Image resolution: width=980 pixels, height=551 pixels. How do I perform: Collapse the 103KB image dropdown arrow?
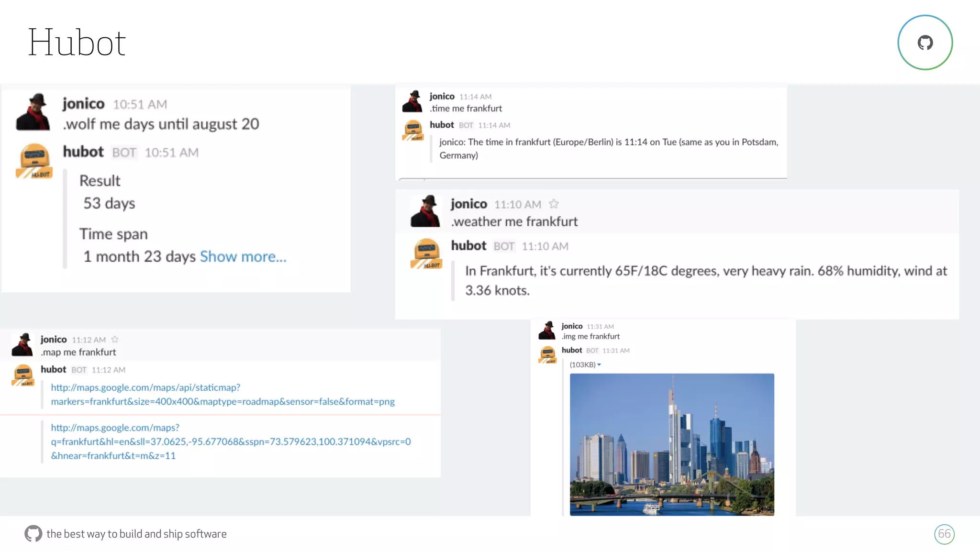599,365
